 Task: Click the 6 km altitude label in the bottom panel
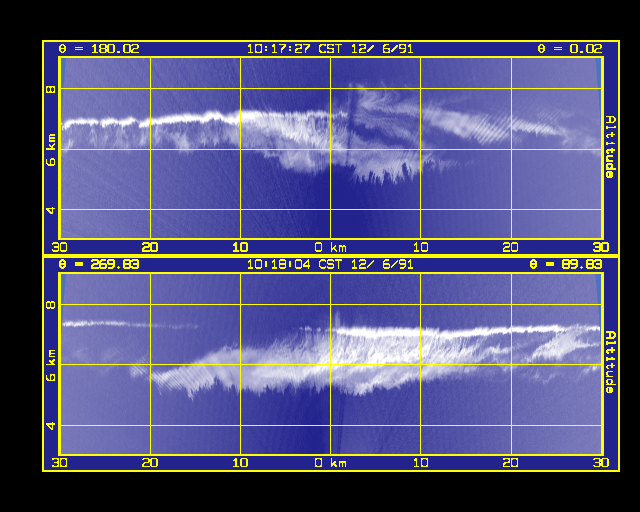point(51,365)
